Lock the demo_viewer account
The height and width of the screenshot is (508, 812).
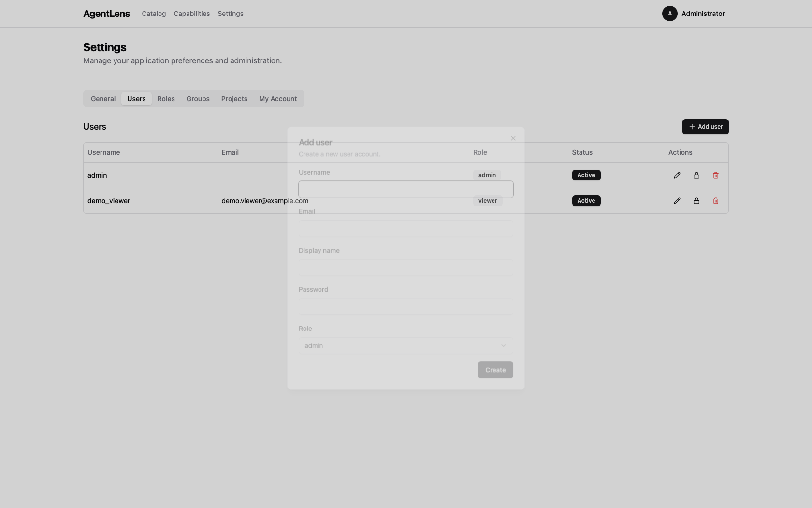pos(696,201)
